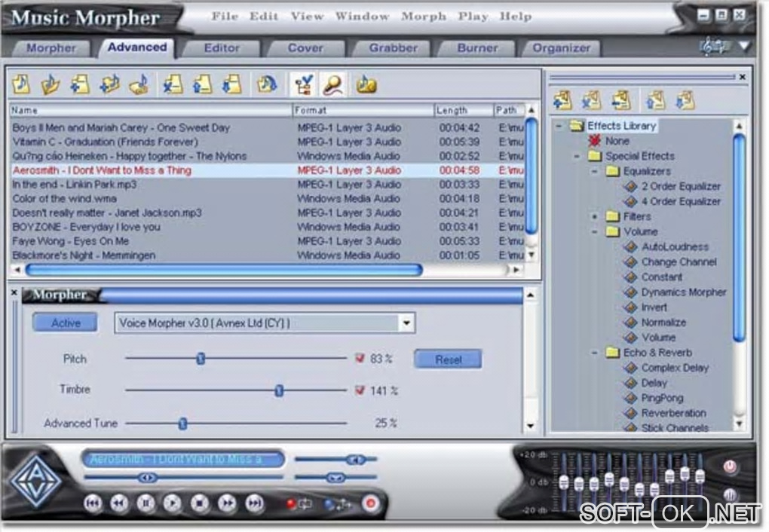Click the third effects panel toolbar icon
769x532 pixels.
pos(621,100)
